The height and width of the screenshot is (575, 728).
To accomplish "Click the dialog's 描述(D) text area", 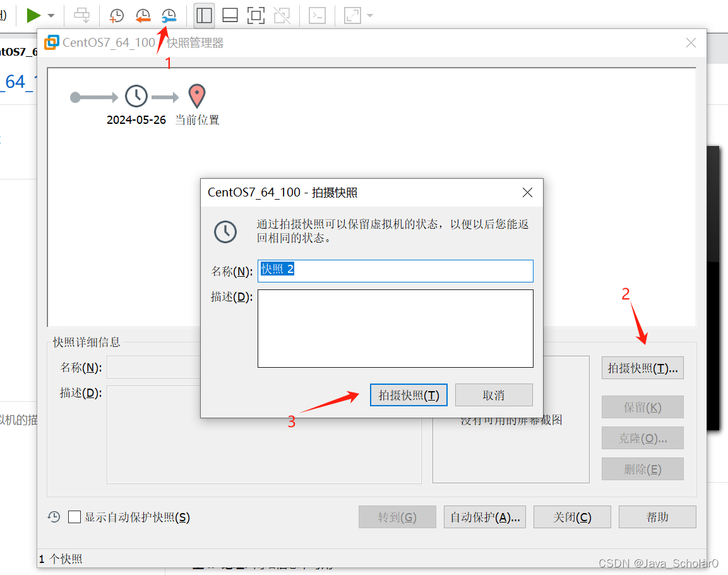I will click(395, 329).
